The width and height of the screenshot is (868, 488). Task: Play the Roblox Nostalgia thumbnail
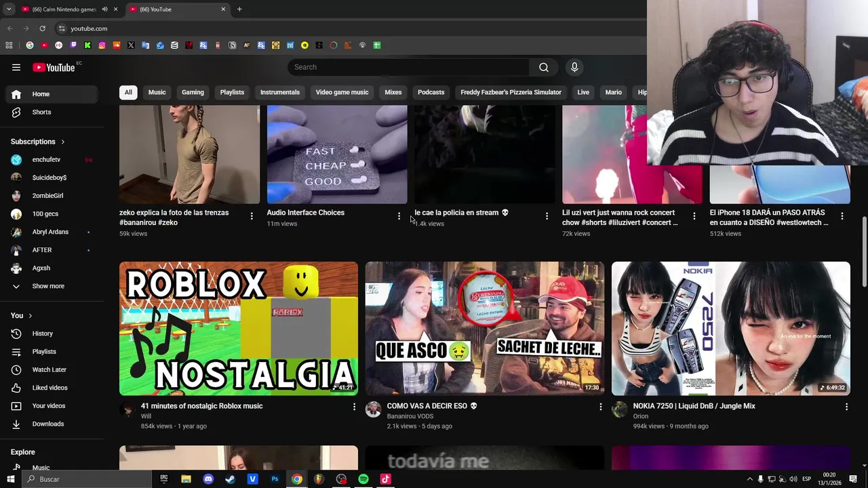(x=239, y=329)
